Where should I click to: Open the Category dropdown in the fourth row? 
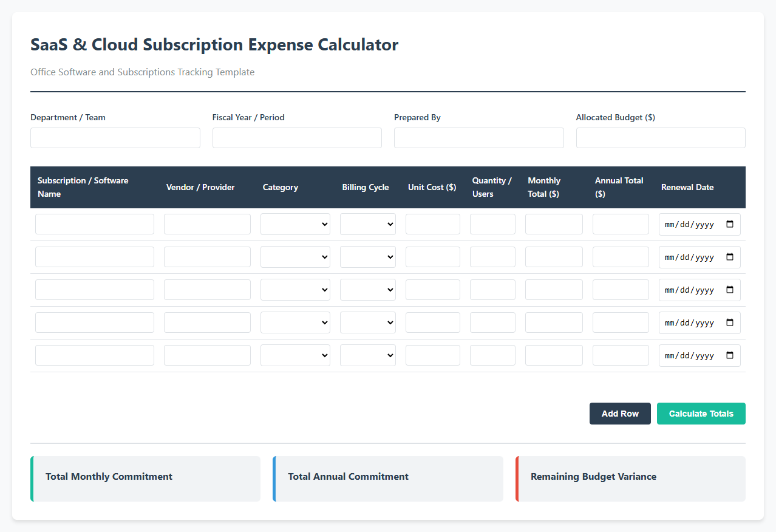click(x=295, y=322)
